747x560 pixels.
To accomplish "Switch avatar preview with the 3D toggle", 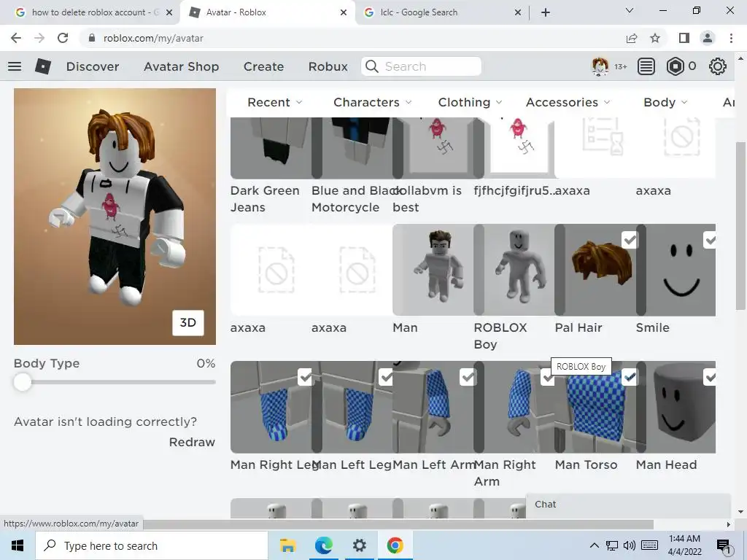I will click(x=188, y=322).
